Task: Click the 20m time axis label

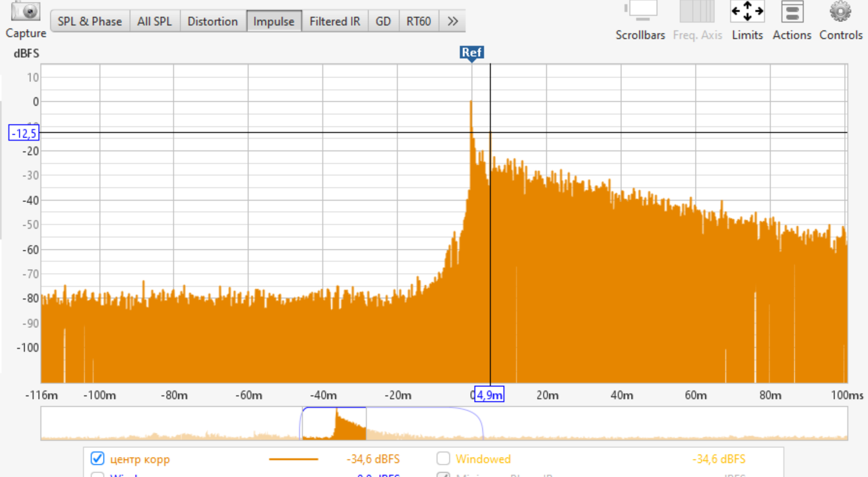Action: click(547, 395)
